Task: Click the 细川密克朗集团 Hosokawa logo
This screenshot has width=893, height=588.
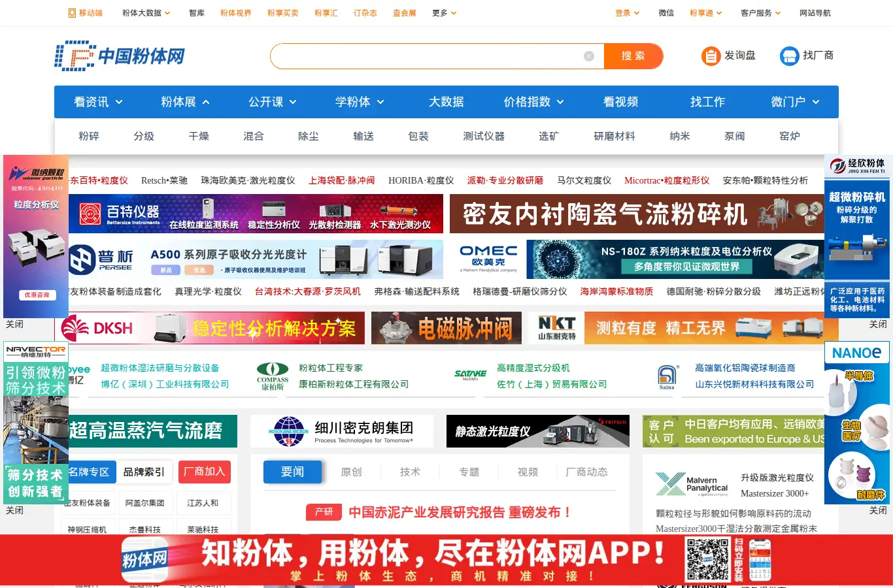Action: (342, 431)
